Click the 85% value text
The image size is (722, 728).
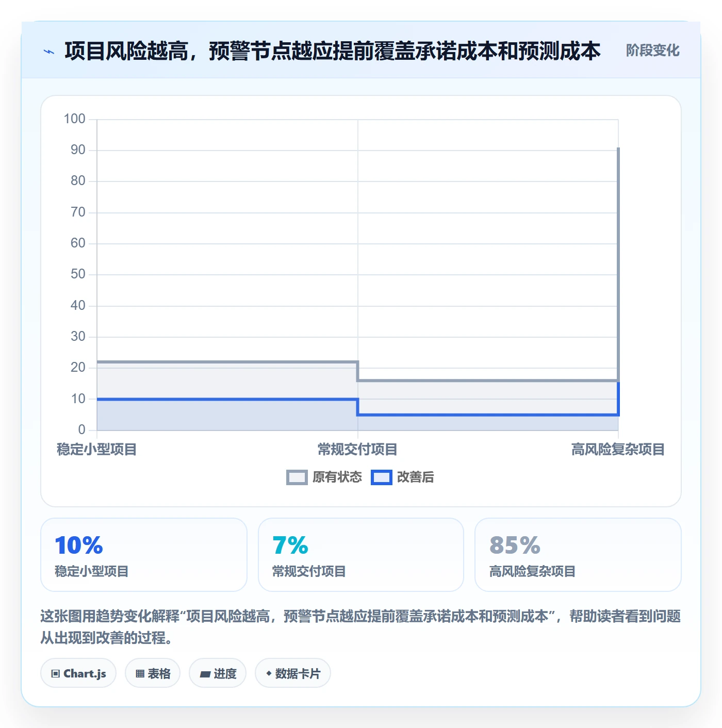tap(515, 545)
